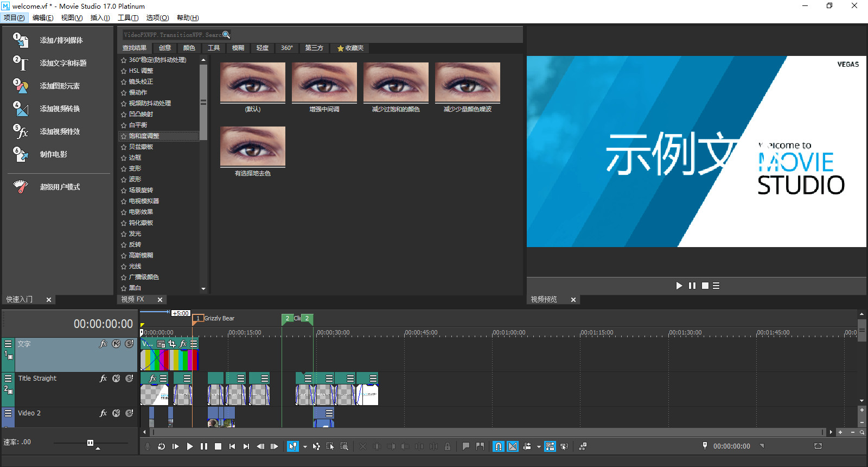Screen dimensions: 868x467
Task: Open preview options menu beside the stop button
Action: pyautogui.click(x=716, y=286)
